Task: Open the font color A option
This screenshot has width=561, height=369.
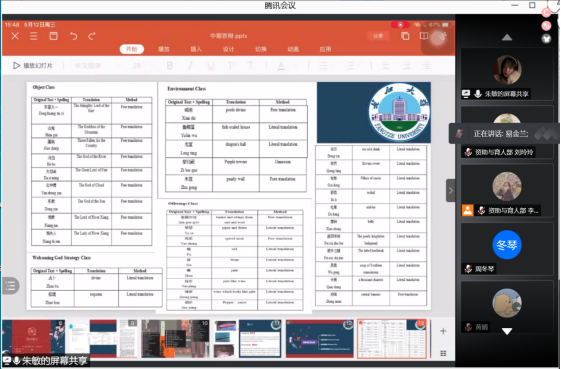Action: tap(281, 65)
